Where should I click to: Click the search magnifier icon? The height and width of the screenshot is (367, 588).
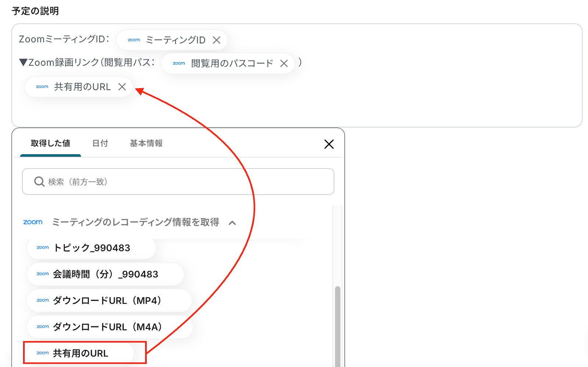(39, 181)
